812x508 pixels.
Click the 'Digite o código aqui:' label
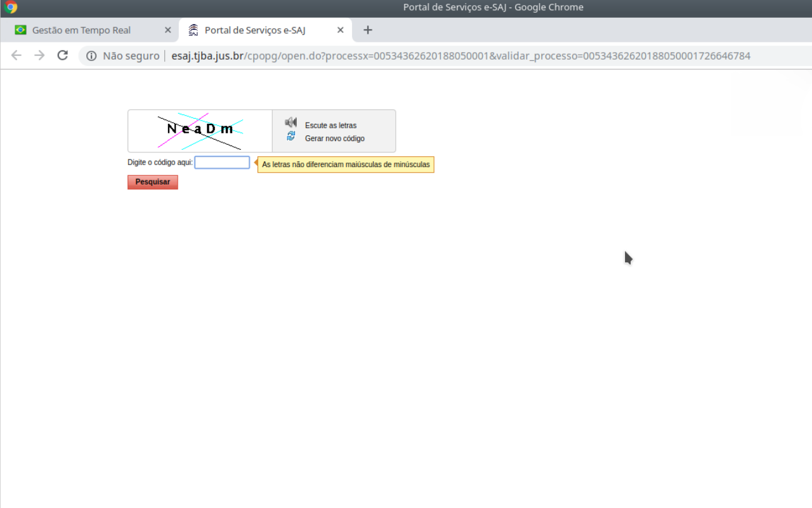[x=160, y=163]
